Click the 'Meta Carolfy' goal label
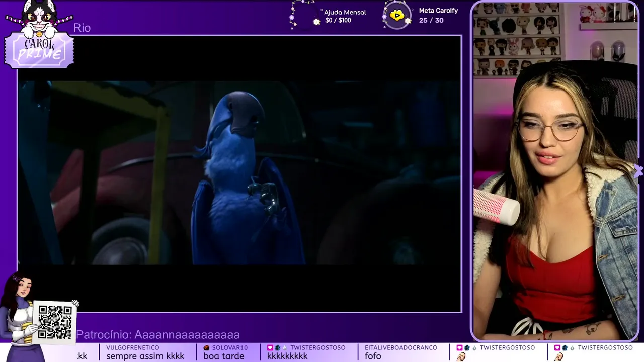The height and width of the screenshot is (362, 644). [x=438, y=11]
